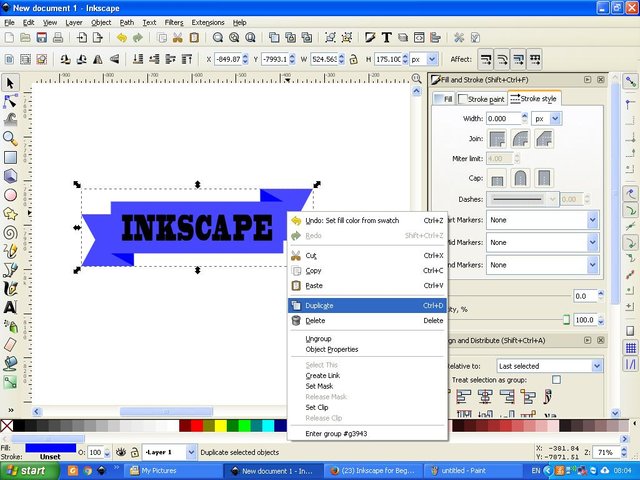The image size is (640, 480).
Task: Toggle current layer visibility eye
Action: [x=120, y=452]
